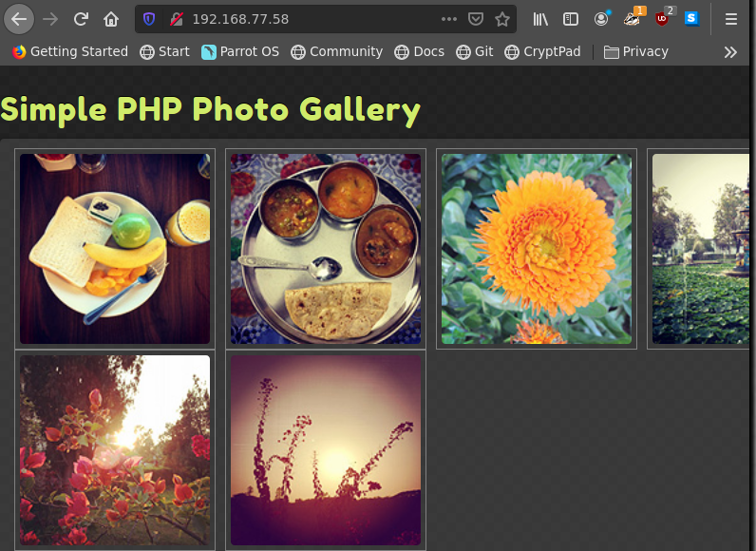This screenshot has height=551, width=756.
Task: Open the orange marigold flower thumbnail
Action: [537, 249]
